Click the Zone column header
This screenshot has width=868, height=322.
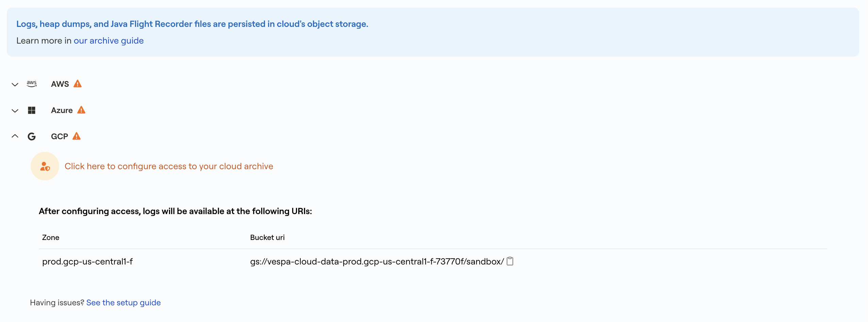pos(50,237)
